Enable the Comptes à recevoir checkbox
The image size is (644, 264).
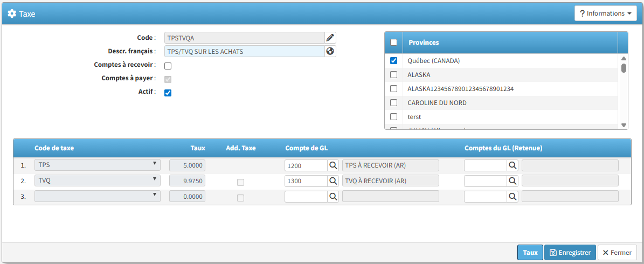click(168, 66)
